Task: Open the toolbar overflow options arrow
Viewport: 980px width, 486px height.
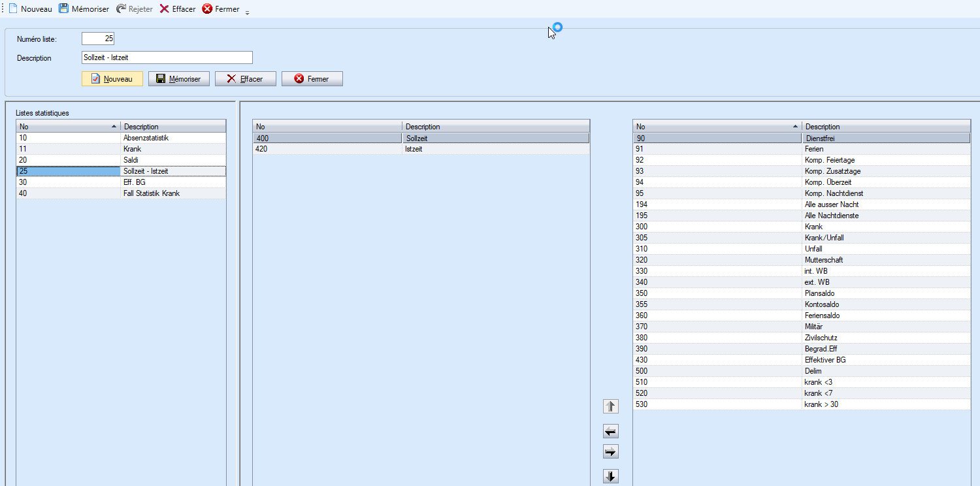Action: (x=248, y=12)
